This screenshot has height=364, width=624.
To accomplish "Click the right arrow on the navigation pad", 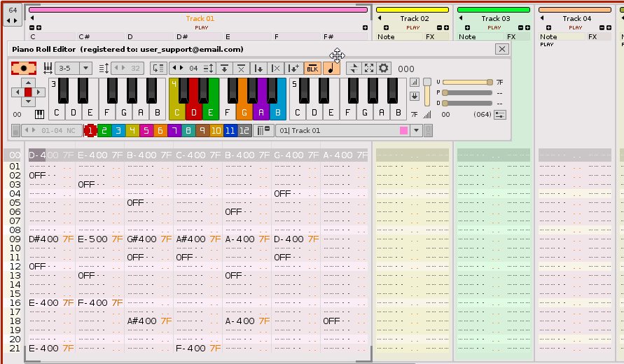I will [x=39, y=92].
